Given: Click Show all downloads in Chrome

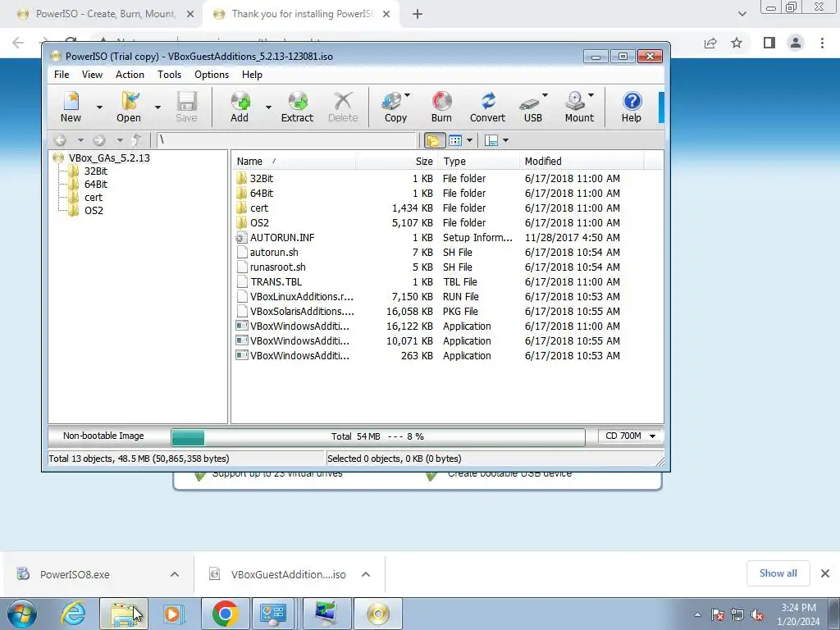Looking at the screenshot, I should click(778, 573).
